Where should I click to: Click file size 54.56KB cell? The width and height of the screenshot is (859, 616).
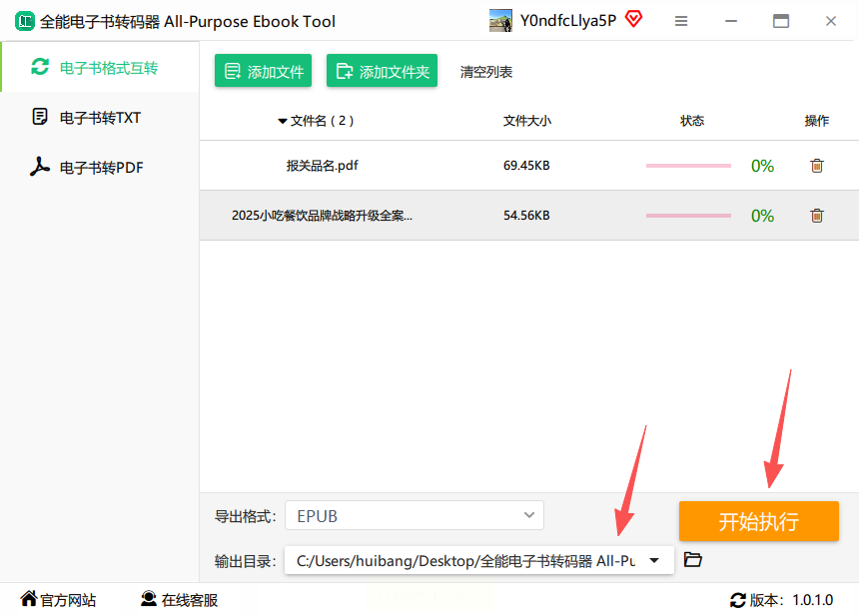pyautogui.click(x=526, y=216)
